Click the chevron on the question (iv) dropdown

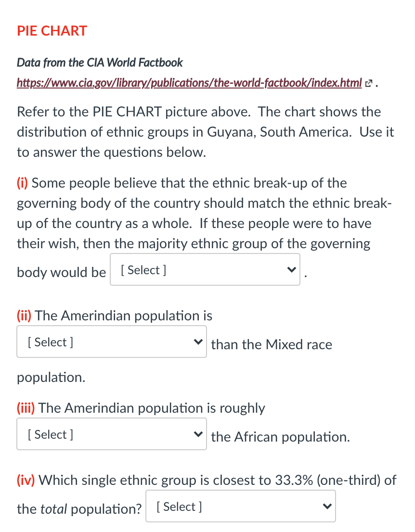(x=327, y=506)
